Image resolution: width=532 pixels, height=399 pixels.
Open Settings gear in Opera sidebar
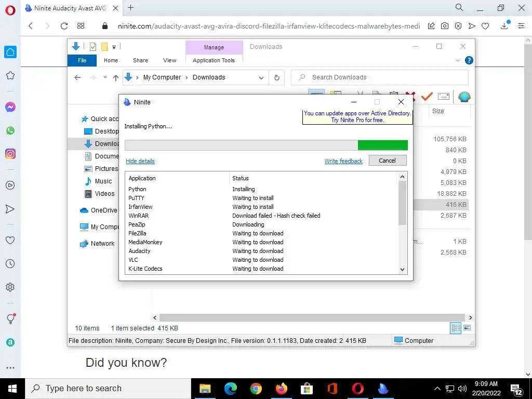point(10,287)
